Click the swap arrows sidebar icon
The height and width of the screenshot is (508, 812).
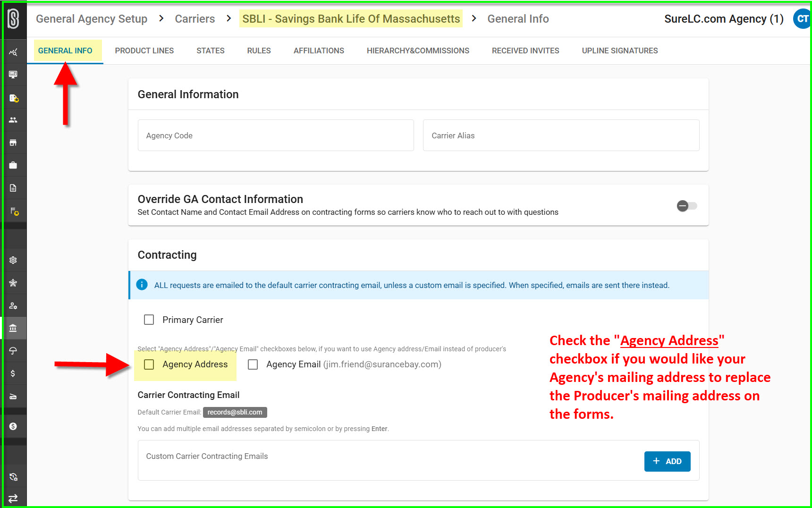13,498
